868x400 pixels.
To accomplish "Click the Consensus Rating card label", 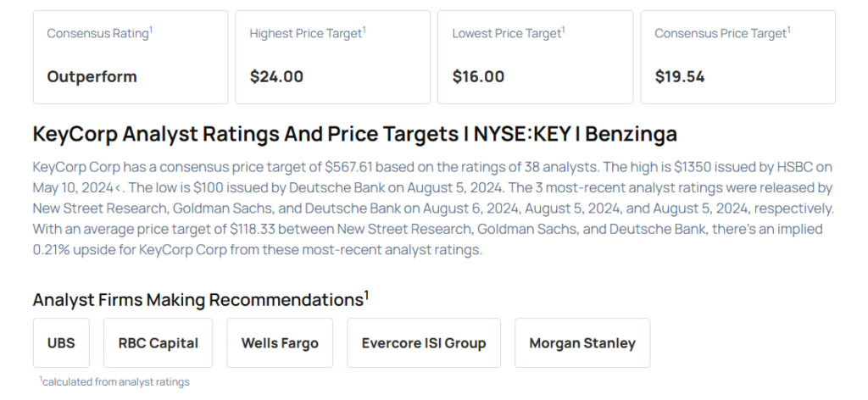I will [x=97, y=34].
